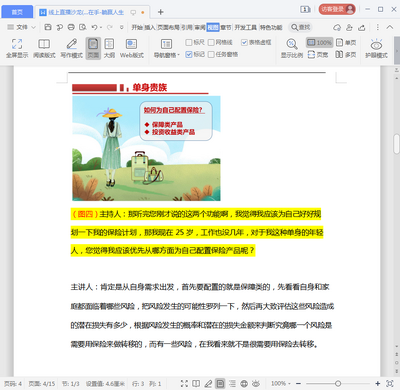Collapse the ribbon with the chevron
Image resolution: width=400 pixels, height=390 pixels.
389,27
